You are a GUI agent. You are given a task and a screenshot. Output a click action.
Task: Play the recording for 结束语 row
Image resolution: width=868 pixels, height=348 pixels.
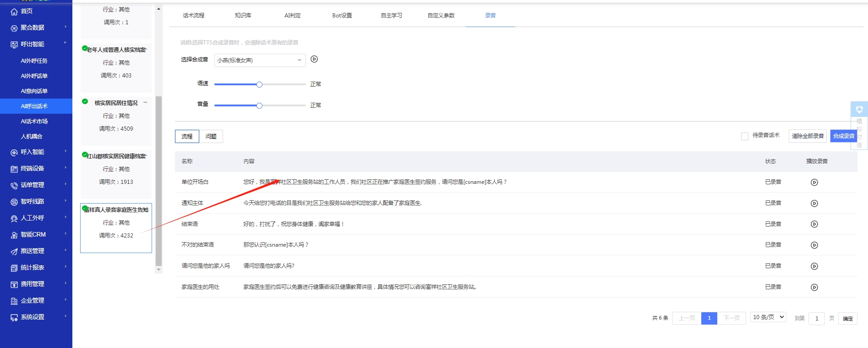[814, 224]
